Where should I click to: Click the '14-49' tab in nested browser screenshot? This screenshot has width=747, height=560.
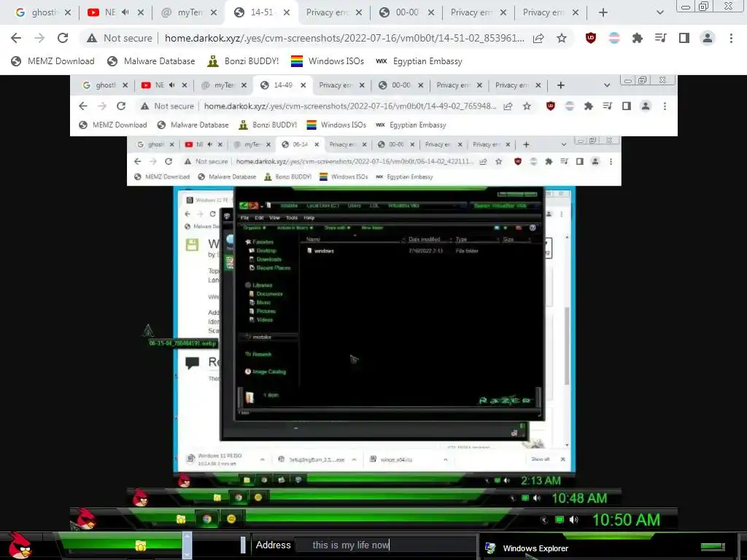tap(283, 85)
